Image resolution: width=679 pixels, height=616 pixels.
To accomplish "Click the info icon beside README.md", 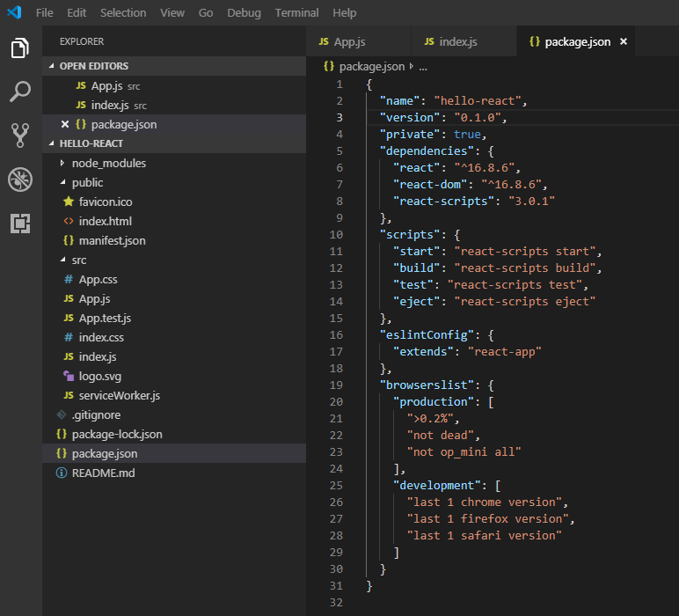I will tap(62, 473).
